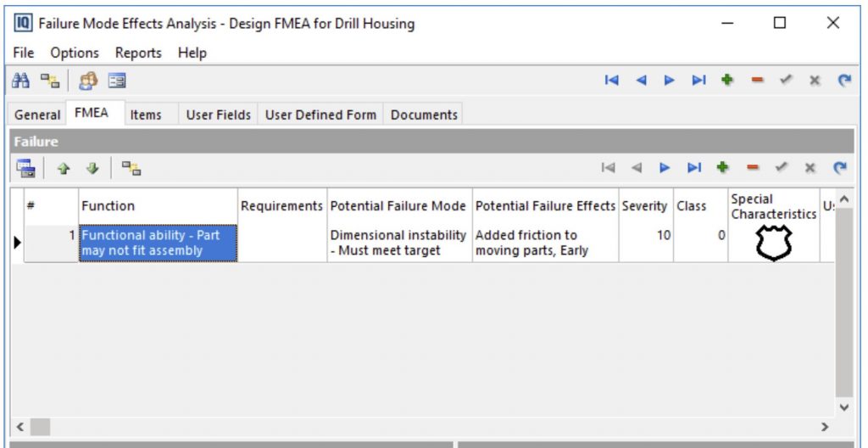Click the grid layout icon in Failure toolbar
868x448 pixels.
click(x=26, y=168)
